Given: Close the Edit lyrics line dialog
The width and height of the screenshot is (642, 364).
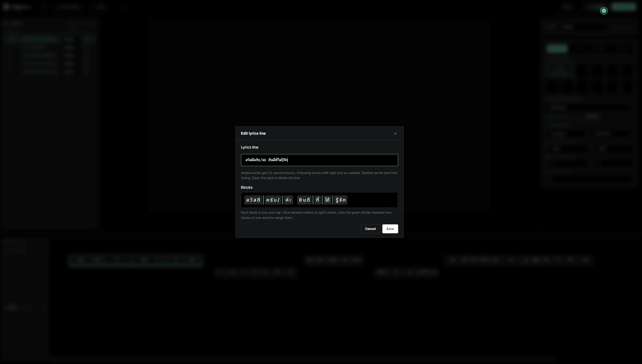Looking at the screenshot, I should click(395, 134).
